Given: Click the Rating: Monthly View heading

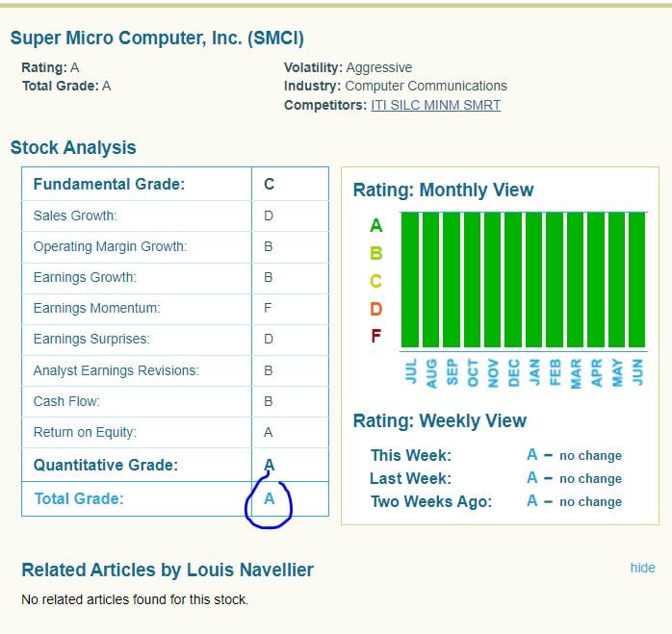Looking at the screenshot, I should 443,190.
